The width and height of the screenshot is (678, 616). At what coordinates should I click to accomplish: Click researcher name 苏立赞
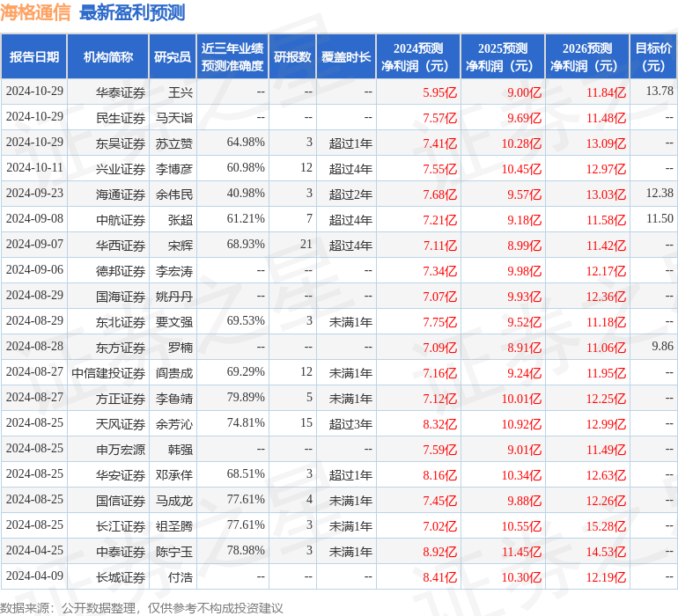click(174, 143)
